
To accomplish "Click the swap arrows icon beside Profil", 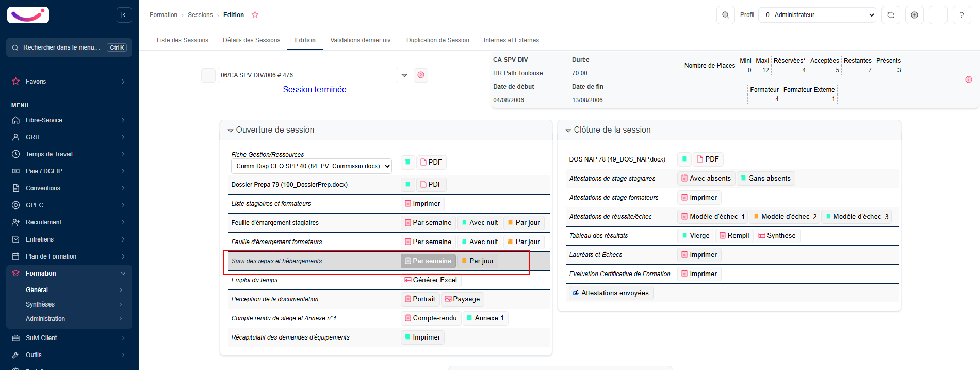I will pyautogui.click(x=891, y=15).
